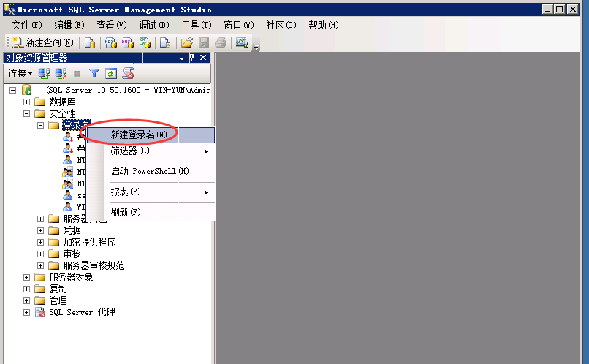The width and height of the screenshot is (589, 364).
Task: Click the Print icon in toolbar
Action: point(221,43)
